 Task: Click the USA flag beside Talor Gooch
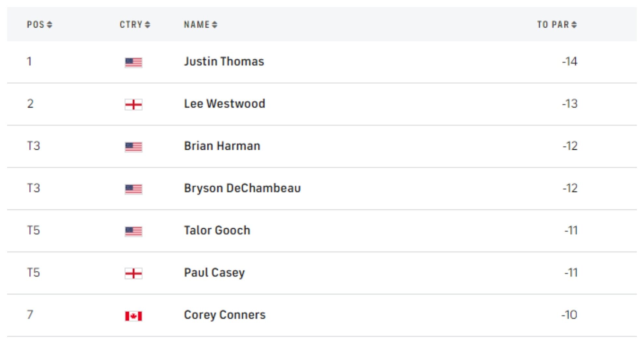coord(133,231)
